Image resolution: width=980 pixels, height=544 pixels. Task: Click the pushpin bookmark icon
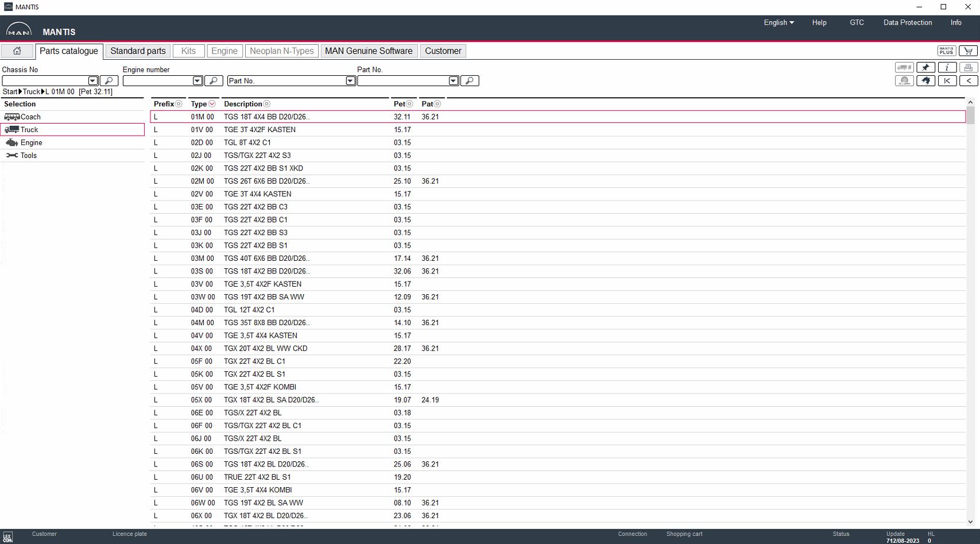925,68
